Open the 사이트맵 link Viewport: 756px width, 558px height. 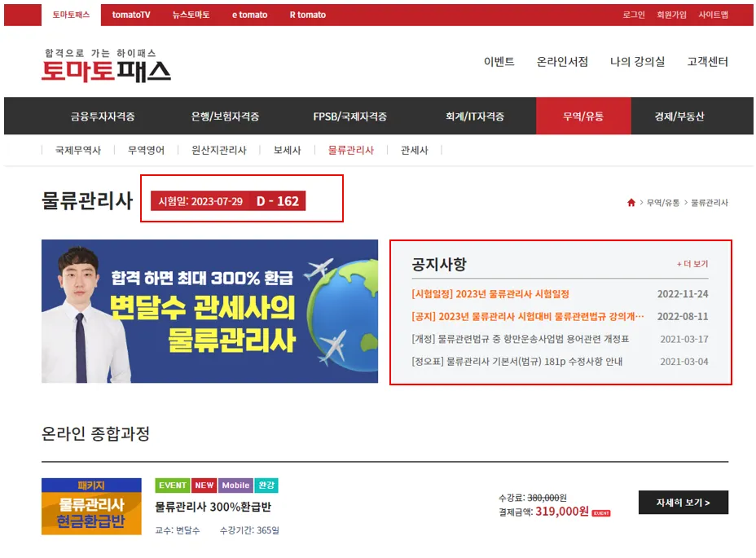tap(713, 15)
